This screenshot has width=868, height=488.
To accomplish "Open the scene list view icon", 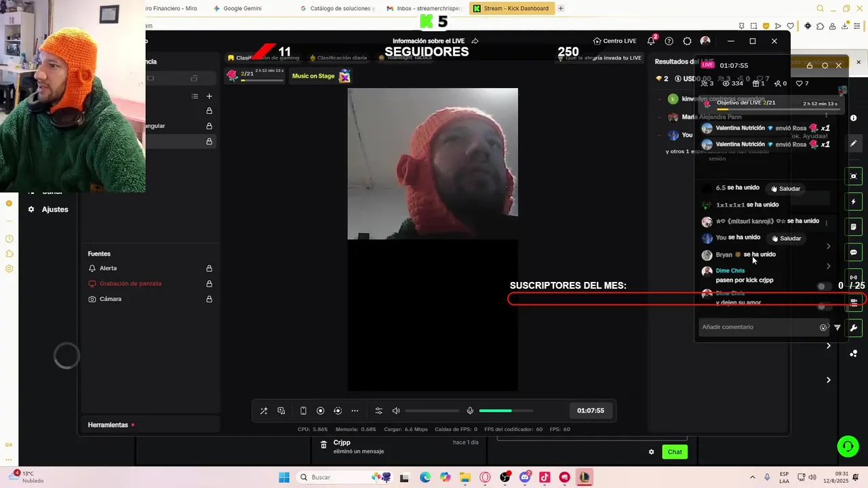I will point(195,96).
